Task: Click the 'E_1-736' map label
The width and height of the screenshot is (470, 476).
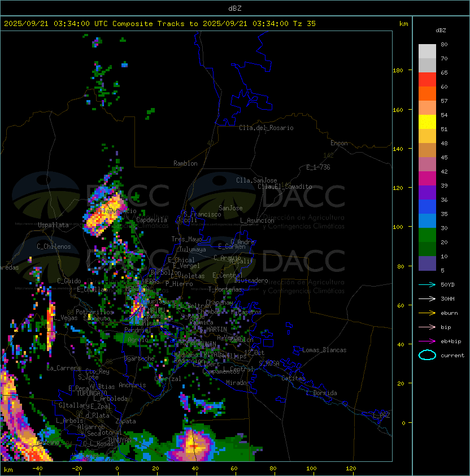Action: point(318,167)
